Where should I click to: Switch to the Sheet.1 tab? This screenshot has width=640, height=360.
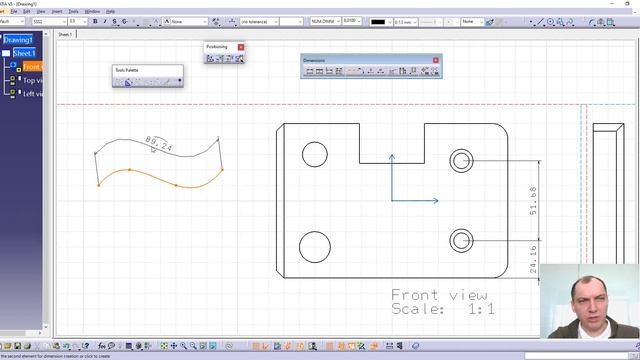pyautogui.click(x=64, y=35)
